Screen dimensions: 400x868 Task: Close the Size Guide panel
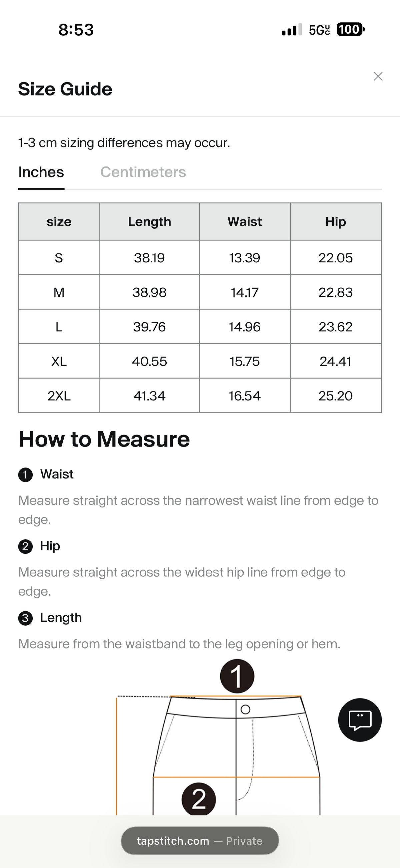378,77
